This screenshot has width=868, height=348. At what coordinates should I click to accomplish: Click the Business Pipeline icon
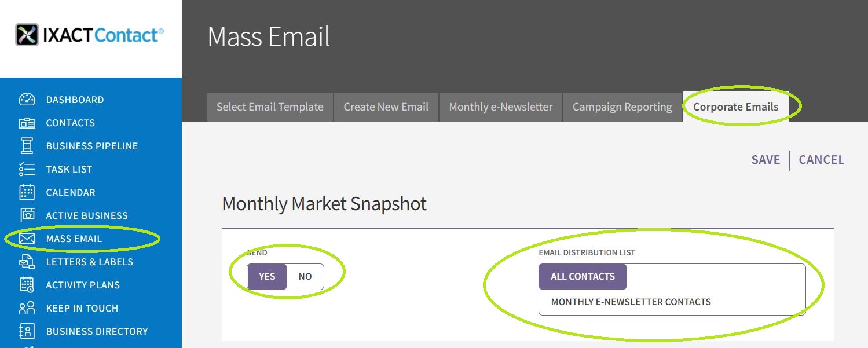pyautogui.click(x=27, y=146)
